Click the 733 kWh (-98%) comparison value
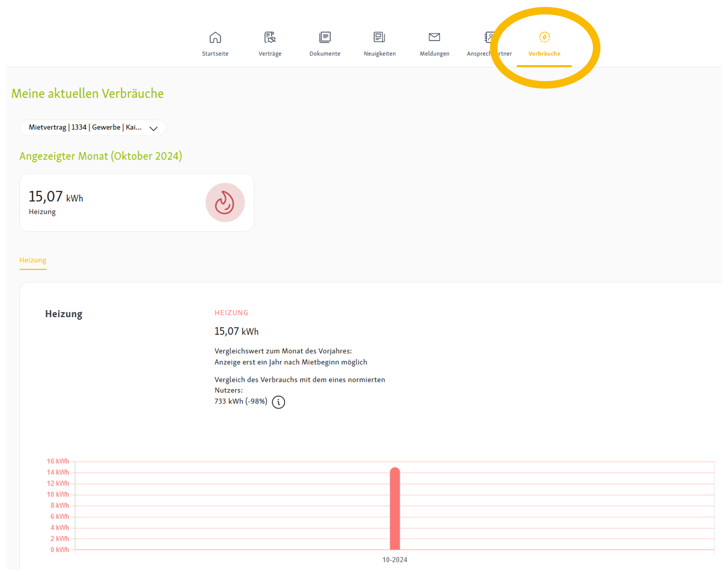Screen dimensions: 728x575 (241, 401)
